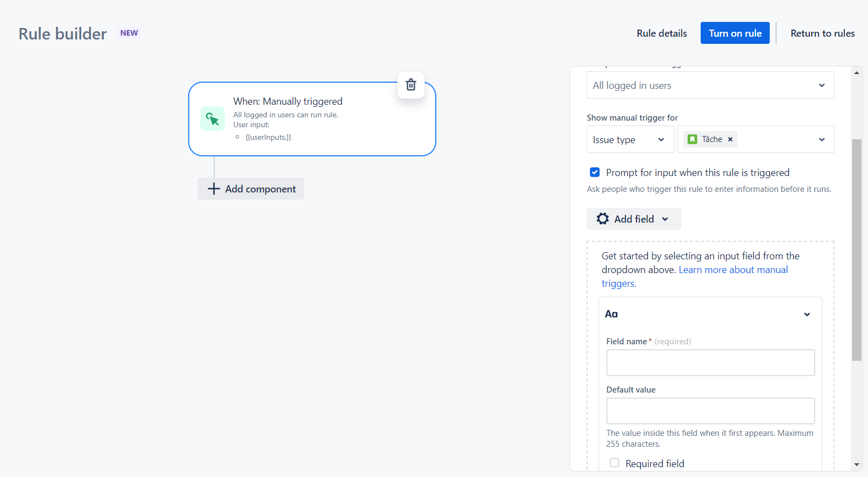Focus the Field name input box
Image resolution: width=868 pixels, height=477 pixels.
click(x=711, y=363)
